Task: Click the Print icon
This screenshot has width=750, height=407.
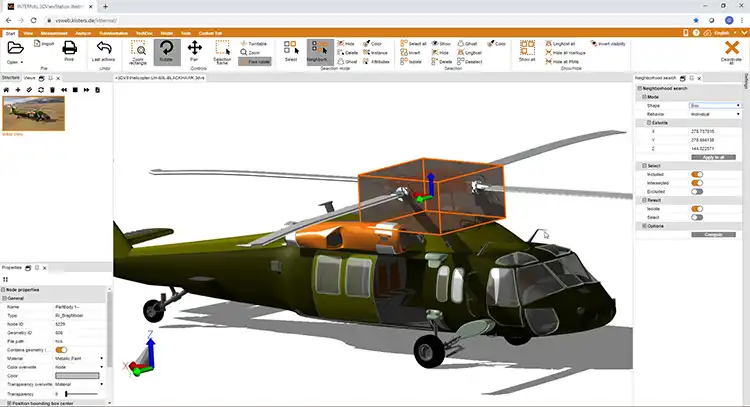Action: [x=69, y=50]
